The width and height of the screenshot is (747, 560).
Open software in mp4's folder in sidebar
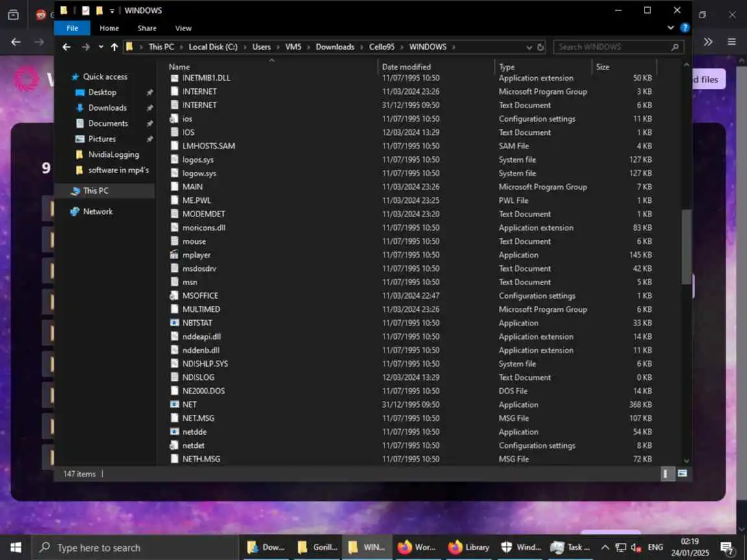(118, 170)
